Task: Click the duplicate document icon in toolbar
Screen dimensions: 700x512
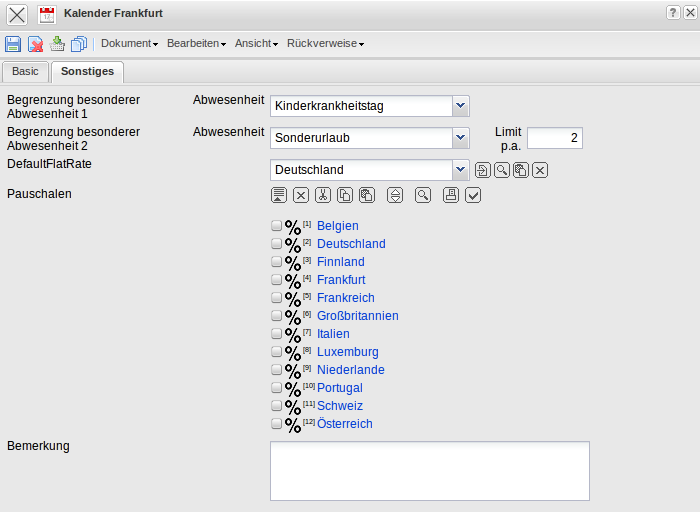Action: coord(79,44)
